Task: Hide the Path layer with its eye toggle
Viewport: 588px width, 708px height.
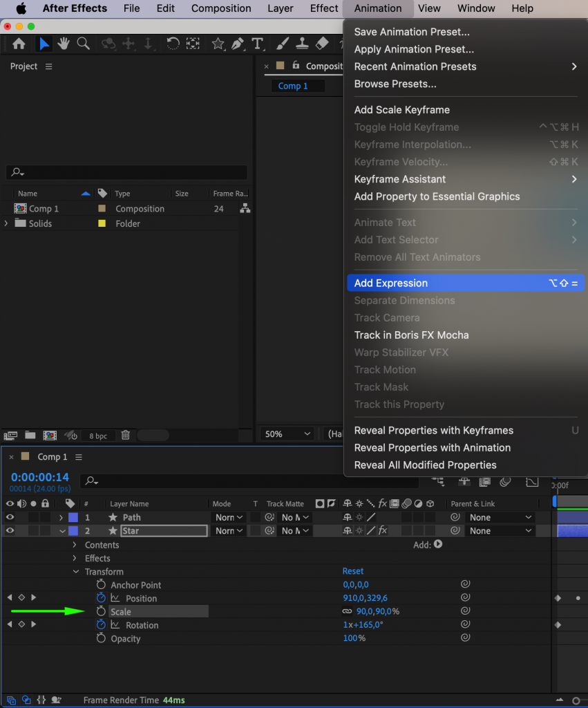Action: [10, 517]
